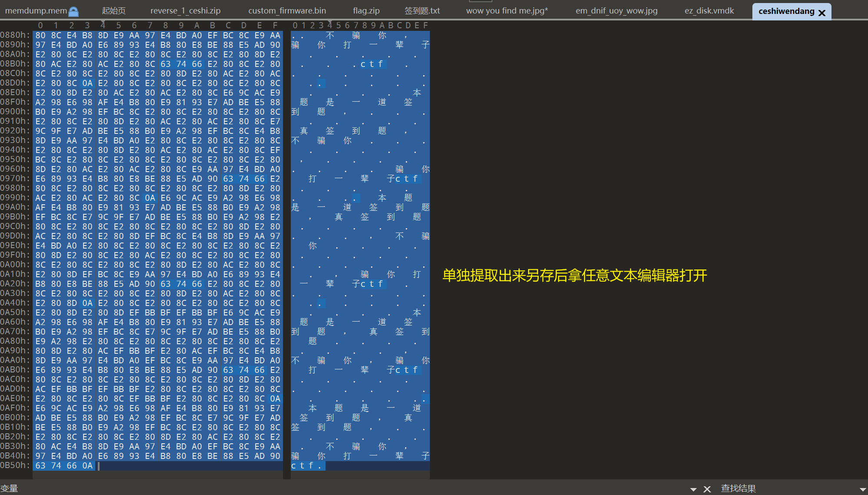Image resolution: width=868 pixels, height=495 pixels.
Task: Select first byte 63 in row 0B50h
Action: click(40, 465)
